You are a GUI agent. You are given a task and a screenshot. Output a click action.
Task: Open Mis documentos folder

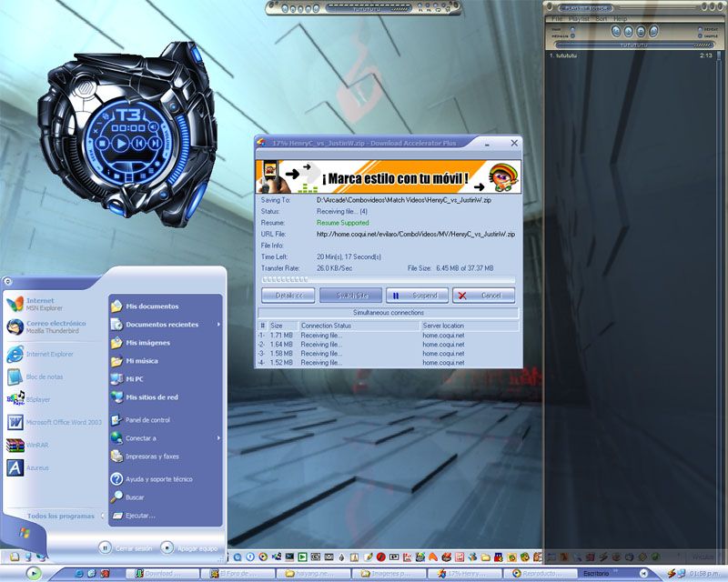coord(166,306)
